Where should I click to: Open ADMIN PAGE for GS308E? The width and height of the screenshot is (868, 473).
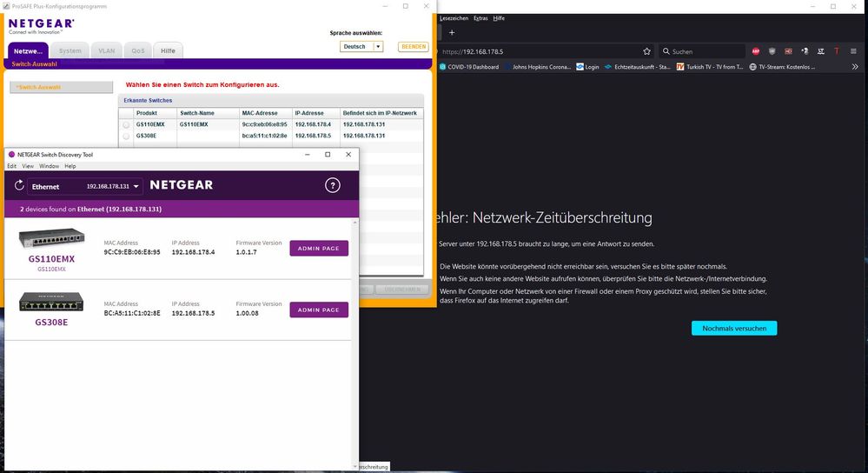coord(319,310)
